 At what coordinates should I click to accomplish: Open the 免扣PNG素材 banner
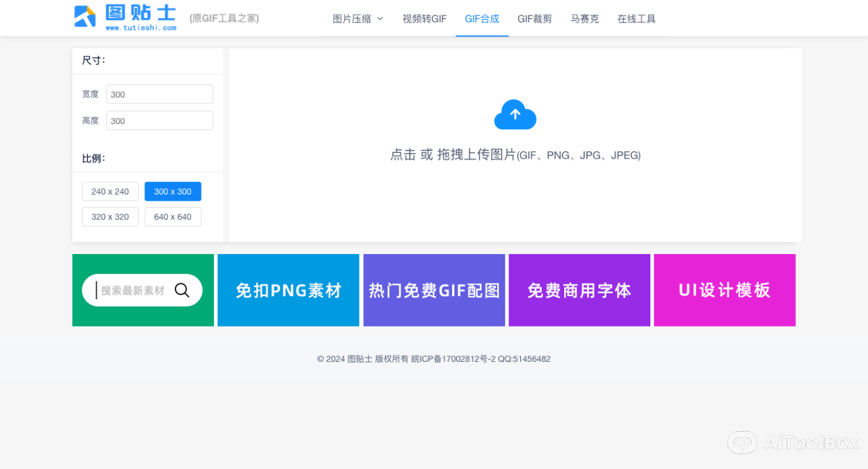288,290
